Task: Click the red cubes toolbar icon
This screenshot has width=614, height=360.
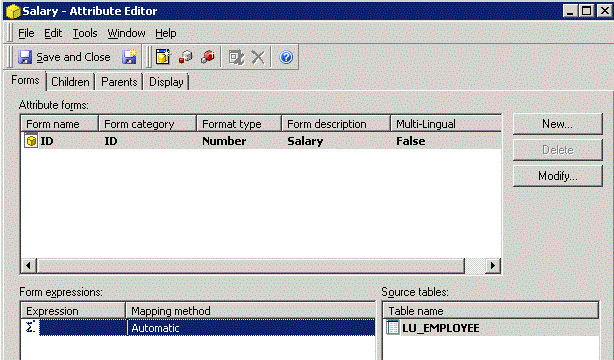Action: (208, 57)
